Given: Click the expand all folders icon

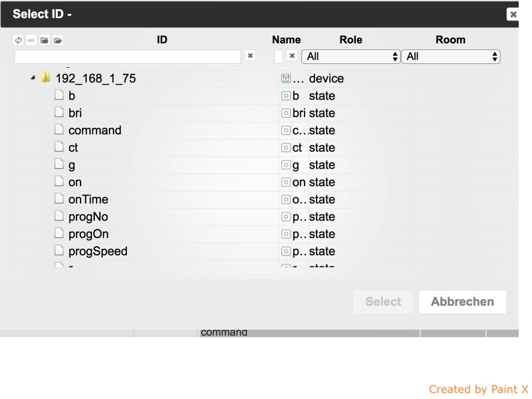Looking at the screenshot, I should [58, 41].
